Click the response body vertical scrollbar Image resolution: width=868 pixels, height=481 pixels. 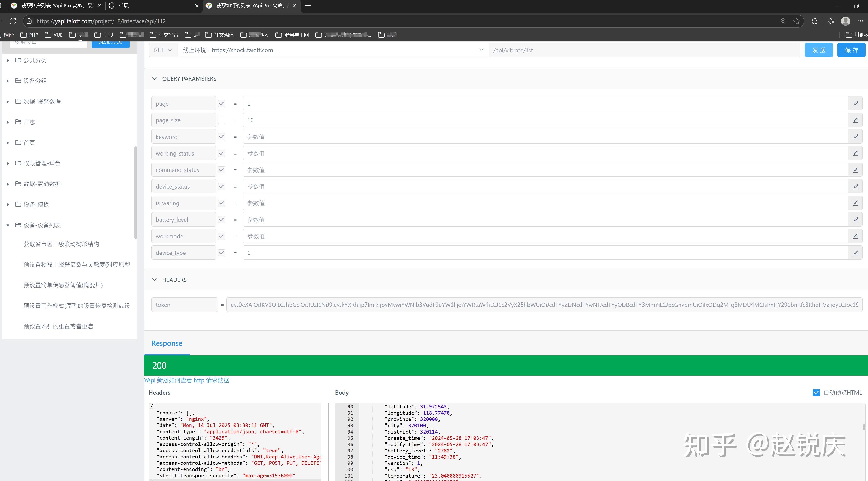864,427
